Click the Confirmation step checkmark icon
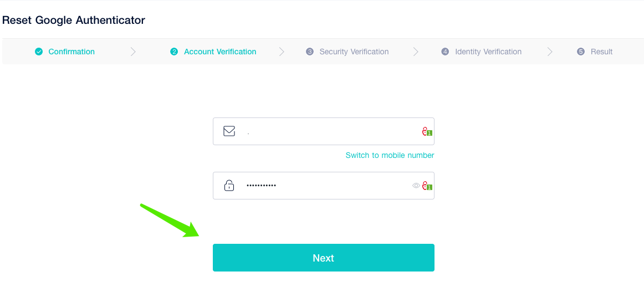Viewport: 644px width, 297px height. tap(39, 52)
